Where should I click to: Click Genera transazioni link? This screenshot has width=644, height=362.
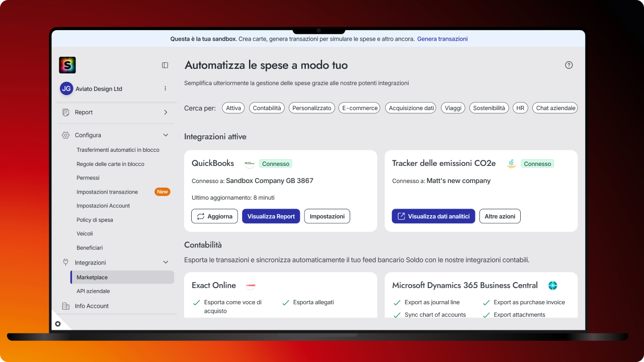point(442,39)
